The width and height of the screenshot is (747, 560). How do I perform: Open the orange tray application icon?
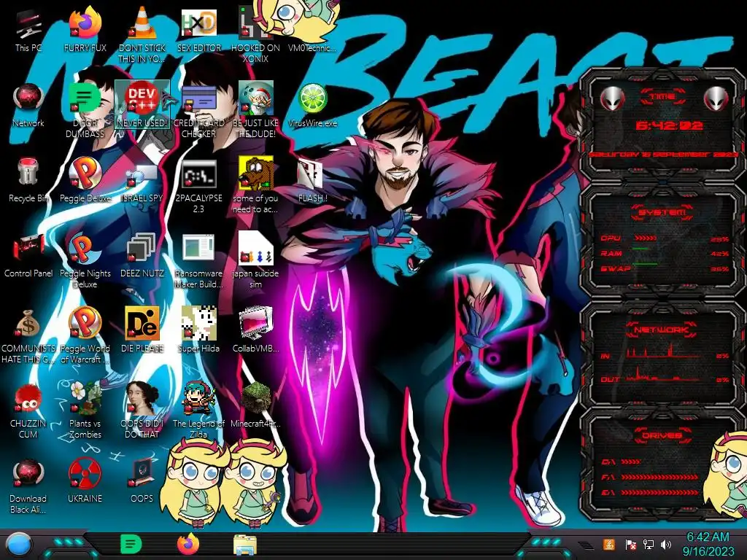pyautogui.click(x=609, y=544)
